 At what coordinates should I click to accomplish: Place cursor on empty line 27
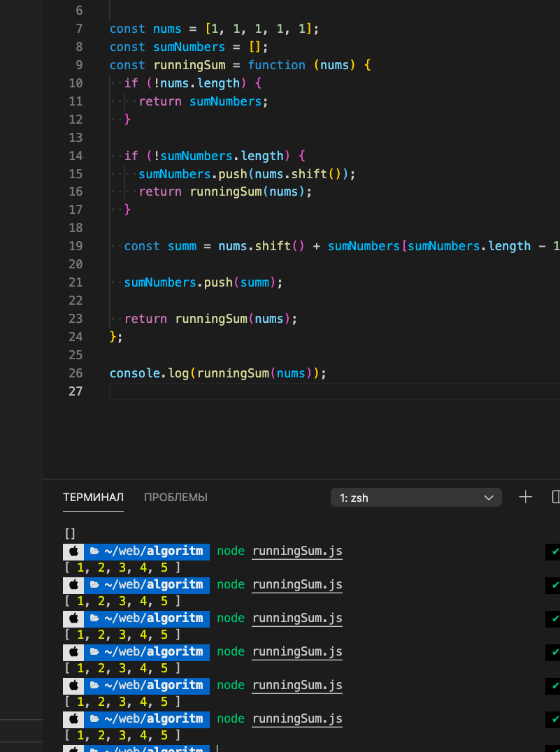(x=334, y=391)
